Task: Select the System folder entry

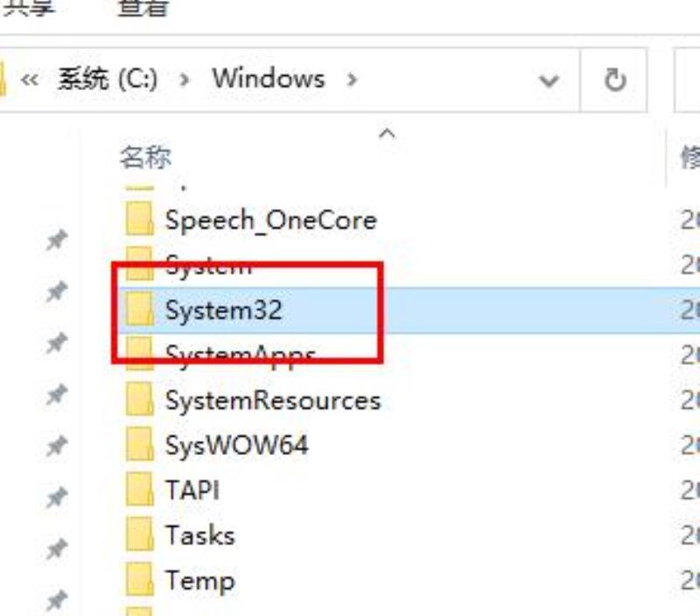Action: (208, 264)
